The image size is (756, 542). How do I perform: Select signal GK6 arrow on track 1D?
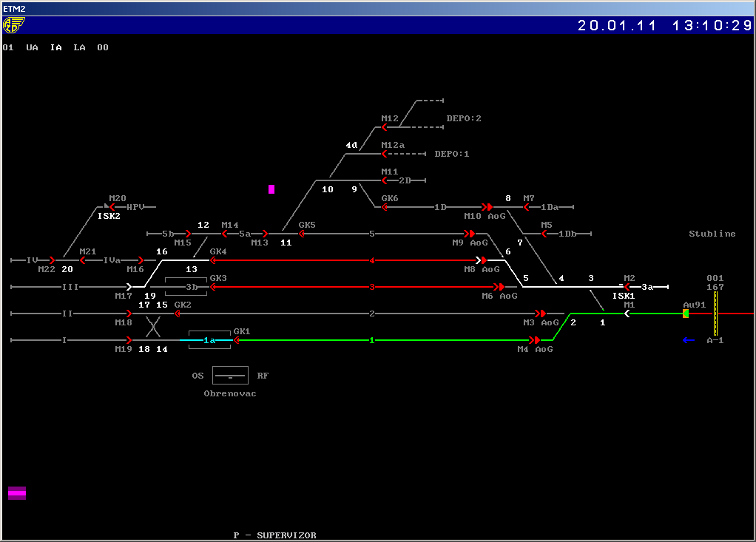385,207
